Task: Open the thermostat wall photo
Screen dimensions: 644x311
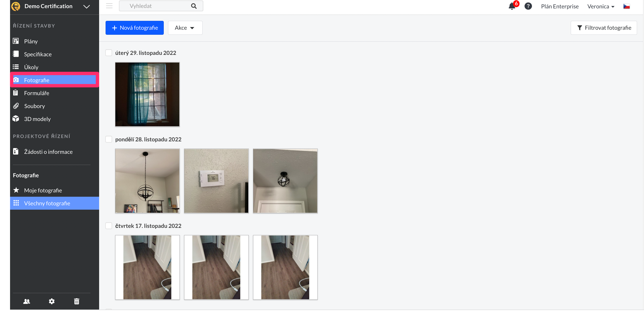Action: click(x=216, y=181)
